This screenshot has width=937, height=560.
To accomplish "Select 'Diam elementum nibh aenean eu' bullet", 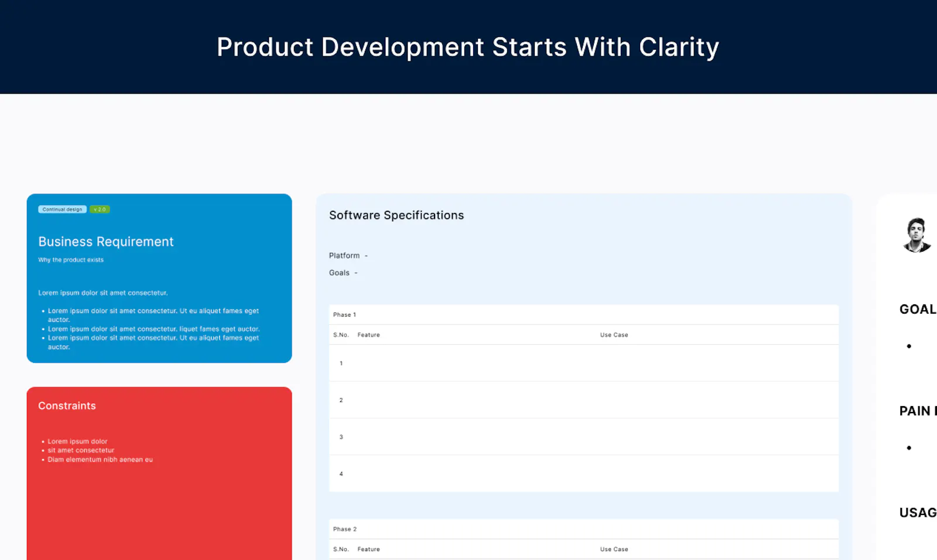I will [x=100, y=459].
